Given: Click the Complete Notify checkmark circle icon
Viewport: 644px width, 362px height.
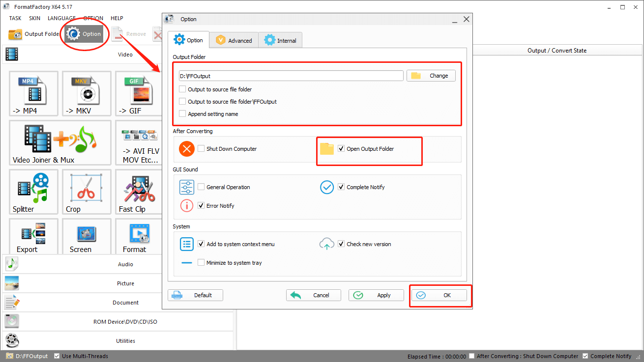Looking at the screenshot, I should pyautogui.click(x=327, y=187).
